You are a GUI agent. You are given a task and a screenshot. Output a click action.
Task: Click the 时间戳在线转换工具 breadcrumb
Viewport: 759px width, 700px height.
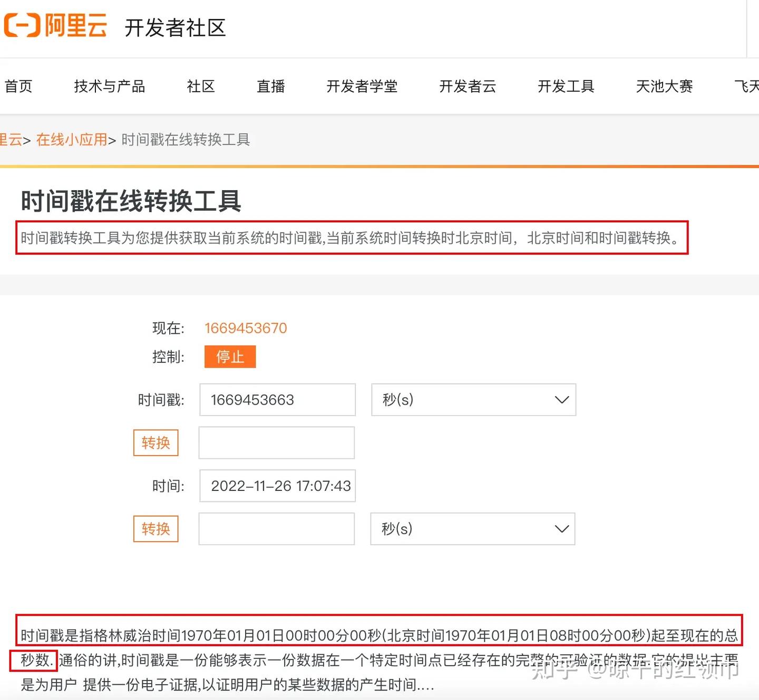[x=186, y=140]
